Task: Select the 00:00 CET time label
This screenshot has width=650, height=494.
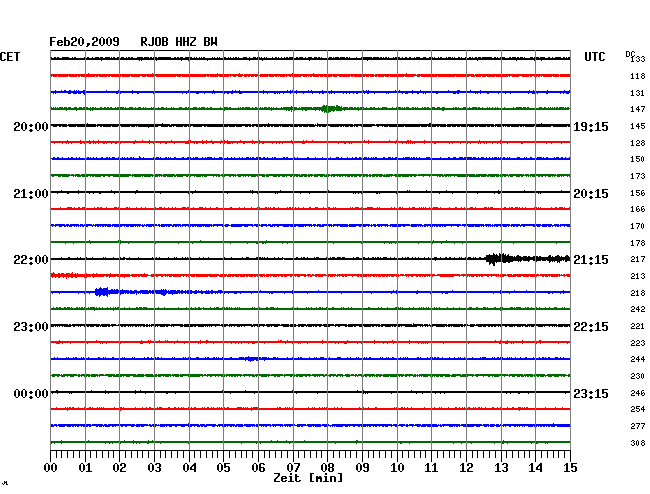Action: 31,393
